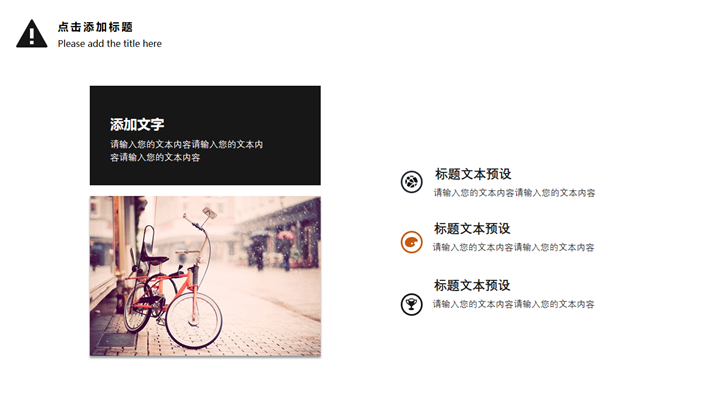Click description text under first 标题文本预设
Viewport: 721px width, 405px height.
click(514, 193)
